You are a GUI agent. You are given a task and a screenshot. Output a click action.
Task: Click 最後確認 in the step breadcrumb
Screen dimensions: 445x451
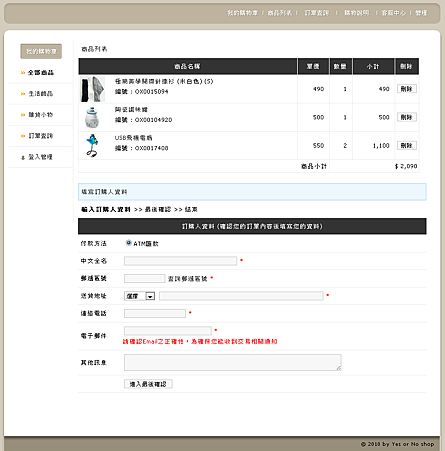158,209
